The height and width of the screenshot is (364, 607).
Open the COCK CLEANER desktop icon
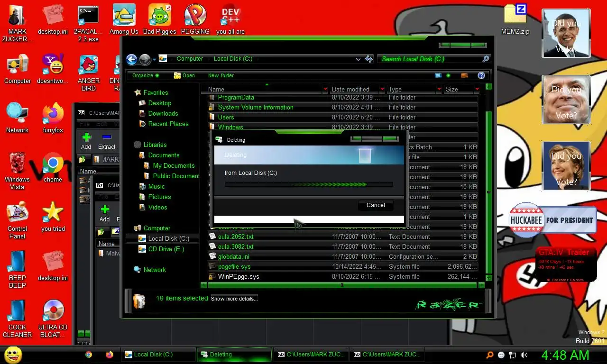[x=18, y=318]
